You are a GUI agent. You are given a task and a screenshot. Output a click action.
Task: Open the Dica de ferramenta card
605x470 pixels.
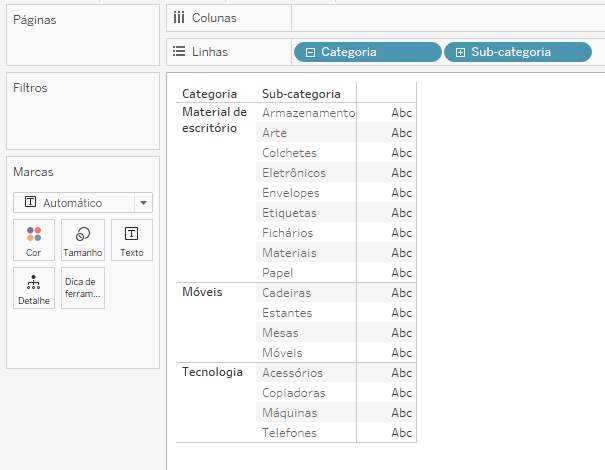tap(83, 288)
